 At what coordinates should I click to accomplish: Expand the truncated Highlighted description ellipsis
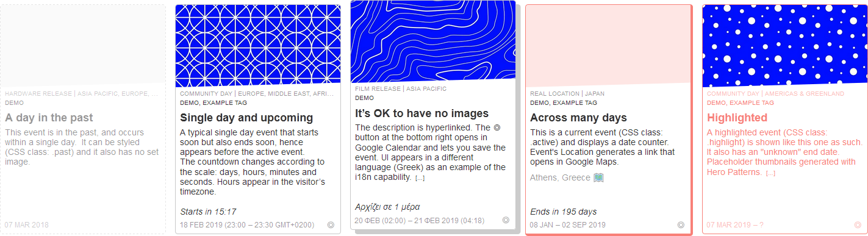click(x=770, y=173)
